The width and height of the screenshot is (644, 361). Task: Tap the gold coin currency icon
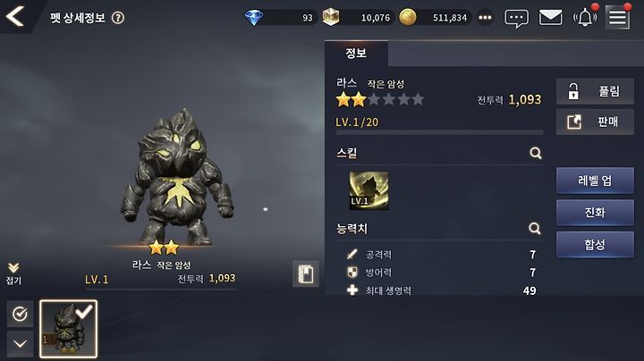(x=408, y=18)
